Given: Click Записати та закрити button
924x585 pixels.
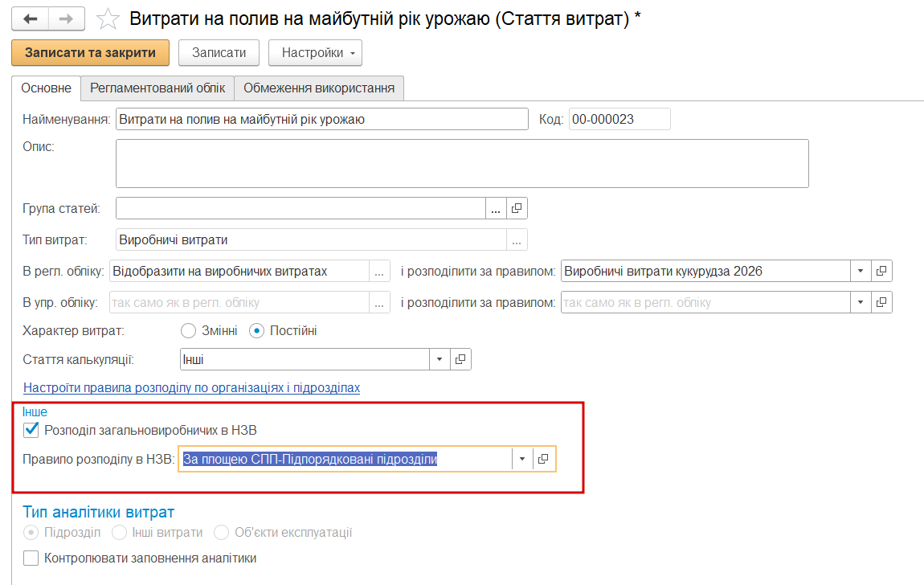Looking at the screenshot, I should point(90,52).
